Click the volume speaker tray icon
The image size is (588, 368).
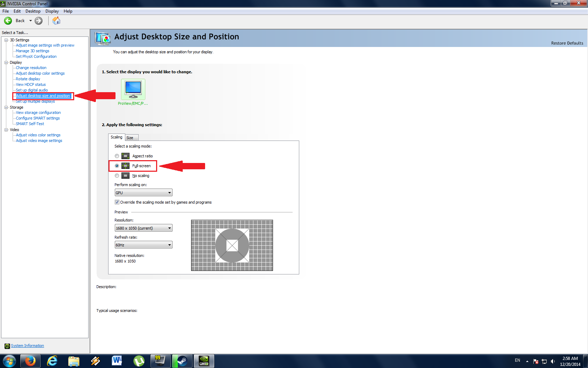point(553,361)
